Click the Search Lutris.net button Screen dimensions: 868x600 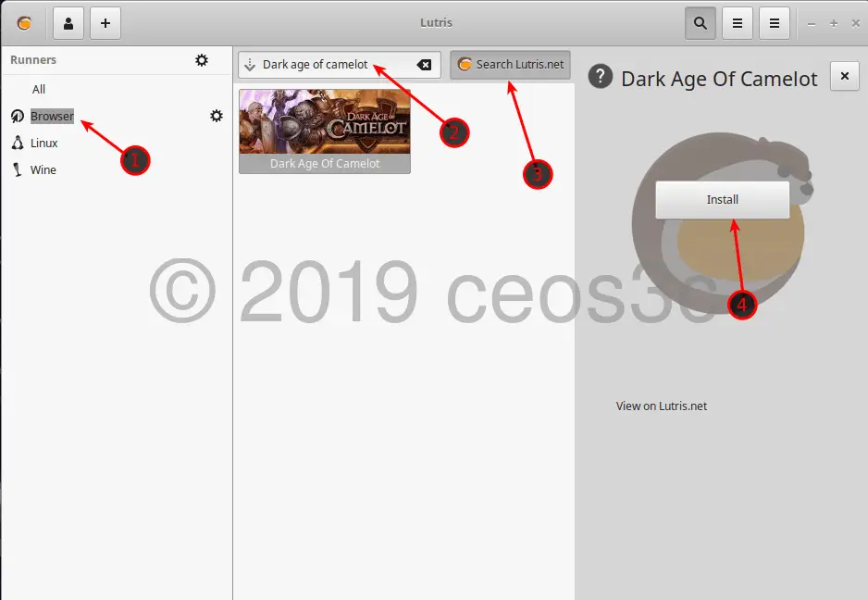tap(511, 65)
